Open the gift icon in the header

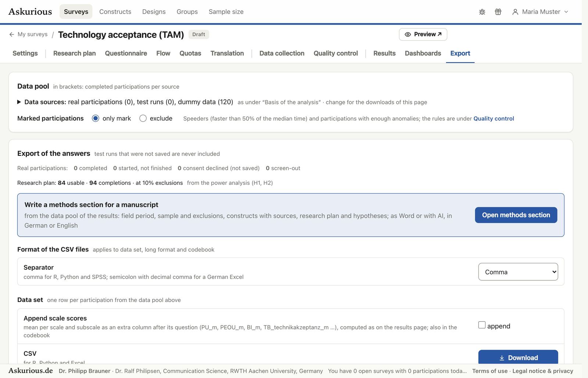498,12
